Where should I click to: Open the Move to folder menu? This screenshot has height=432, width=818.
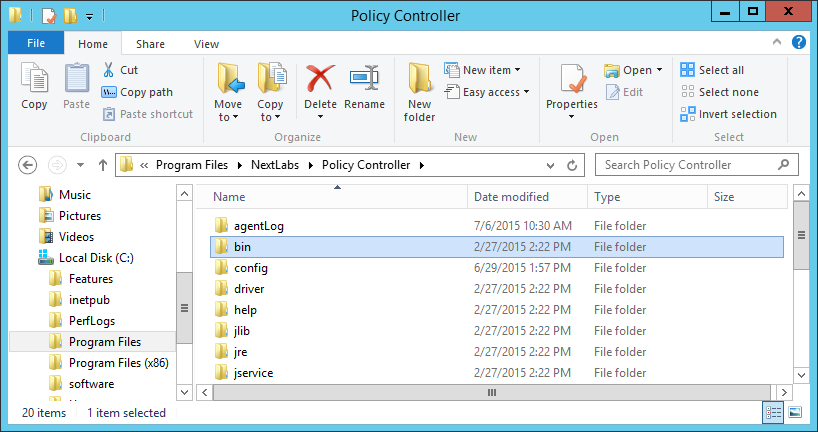click(x=228, y=92)
